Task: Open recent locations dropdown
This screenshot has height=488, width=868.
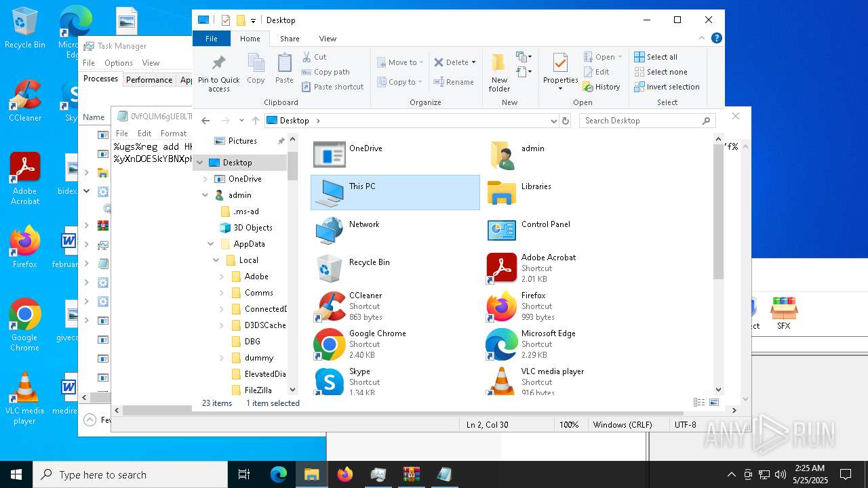Action: pos(241,121)
